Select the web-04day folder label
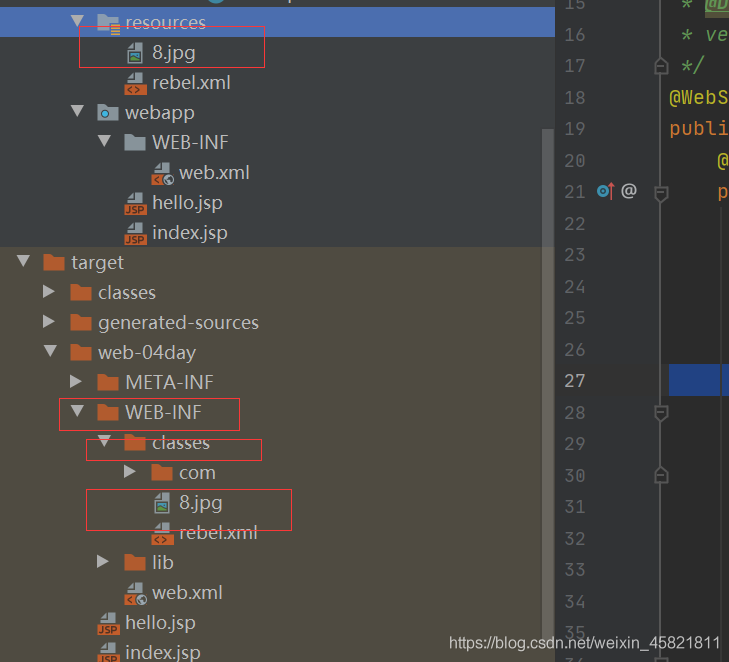Image resolution: width=729 pixels, height=662 pixels. 147,352
